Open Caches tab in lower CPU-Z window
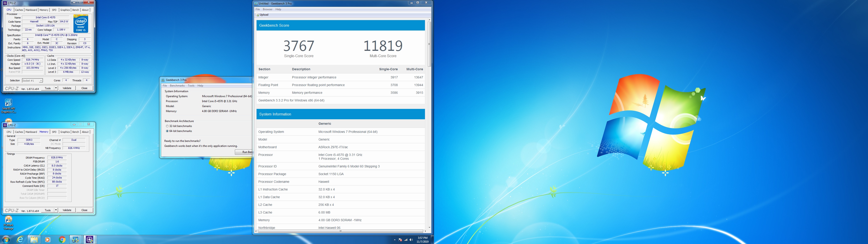Viewport: 868px width, 244px height. click(x=19, y=132)
